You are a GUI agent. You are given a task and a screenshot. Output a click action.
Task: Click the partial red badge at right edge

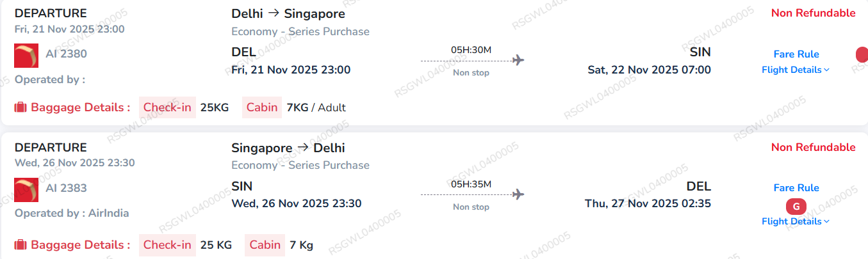point(862,55)
